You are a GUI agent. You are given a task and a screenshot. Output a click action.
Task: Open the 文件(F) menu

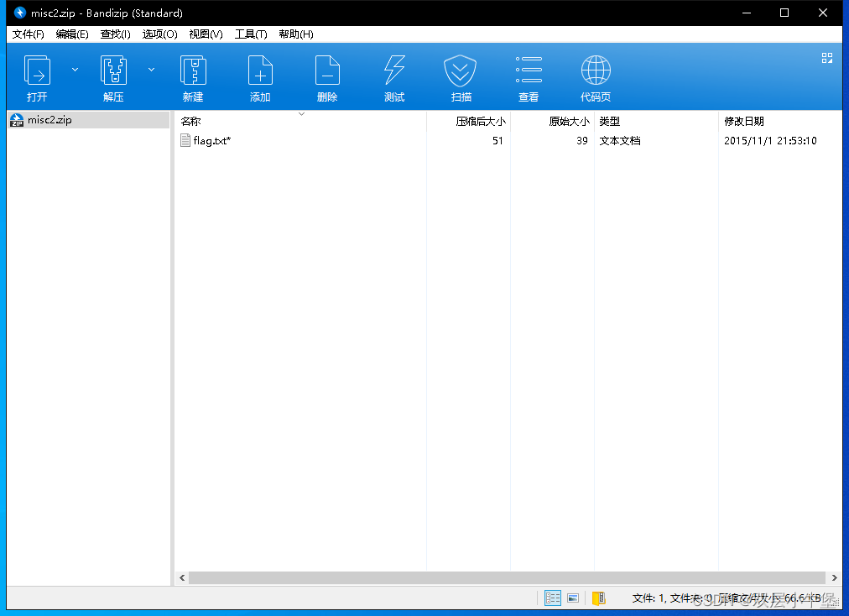29,34
